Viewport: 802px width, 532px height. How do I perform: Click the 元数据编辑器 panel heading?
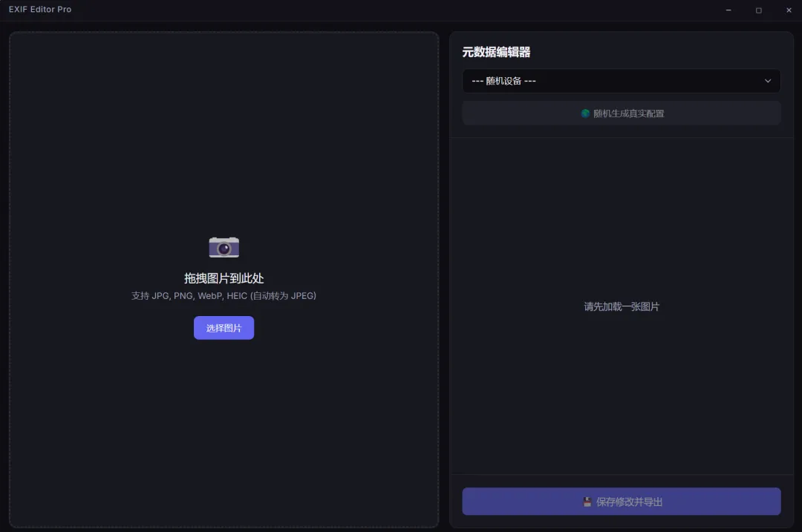tap(496, 52)
